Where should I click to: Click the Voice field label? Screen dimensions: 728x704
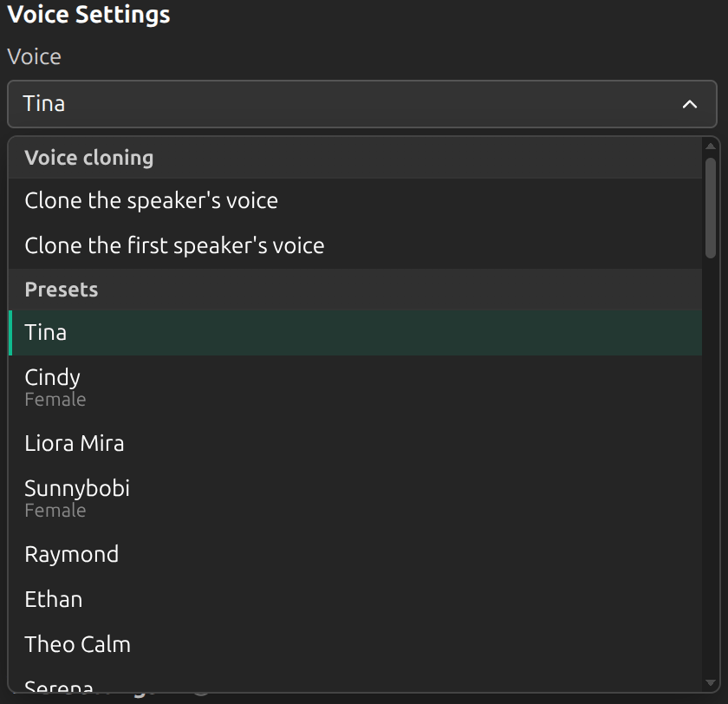(x=35, y=57)
